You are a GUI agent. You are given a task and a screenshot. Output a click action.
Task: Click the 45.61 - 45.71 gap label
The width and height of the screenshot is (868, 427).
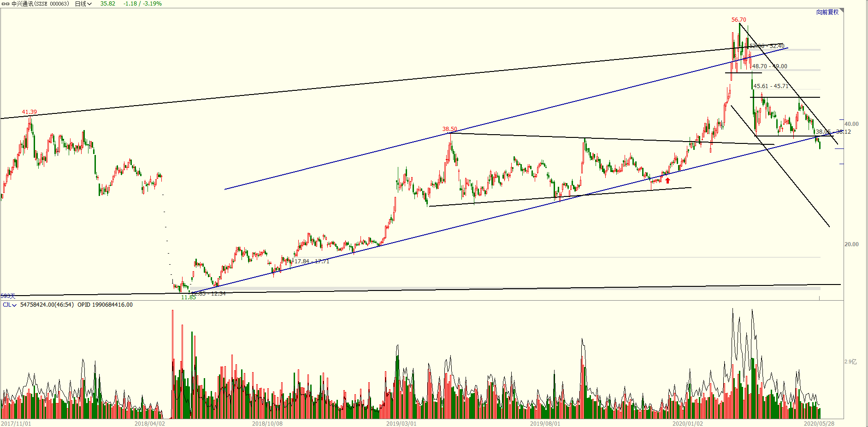point(771,86)
